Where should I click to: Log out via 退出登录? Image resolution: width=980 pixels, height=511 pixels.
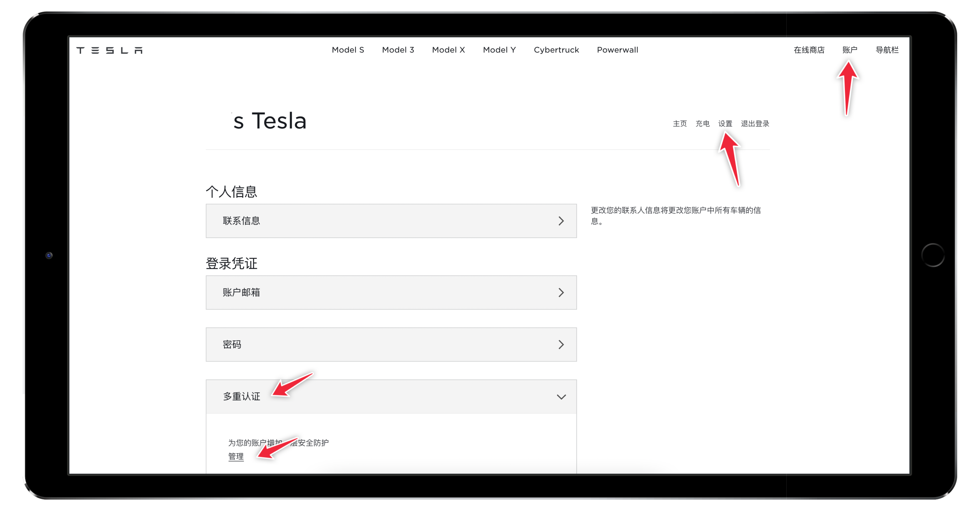point(755,124)
